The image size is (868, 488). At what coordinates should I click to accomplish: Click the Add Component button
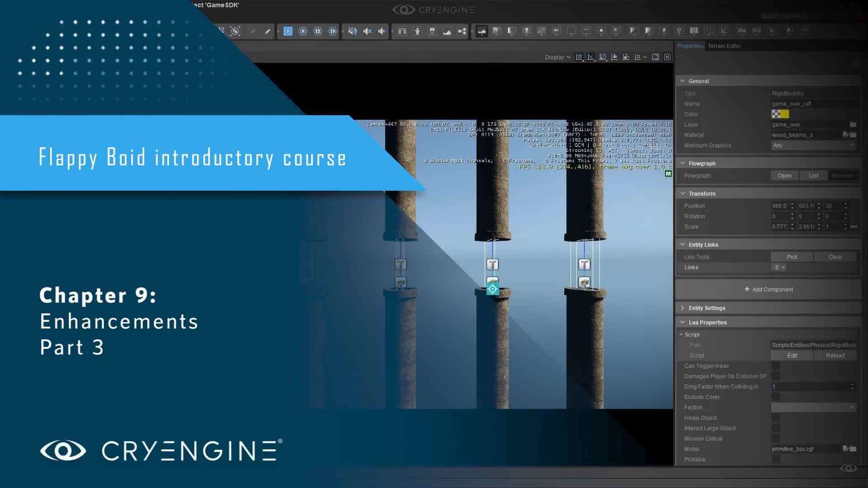pos(769,289)
